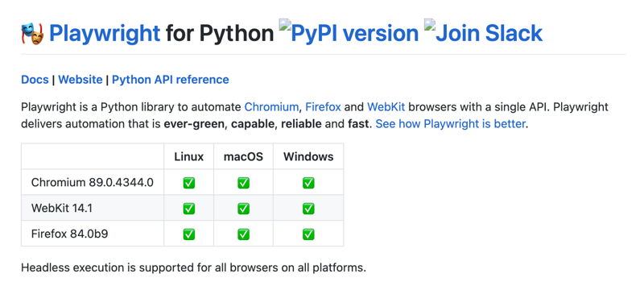Click the Windows column header

click(x=308, y=156)
